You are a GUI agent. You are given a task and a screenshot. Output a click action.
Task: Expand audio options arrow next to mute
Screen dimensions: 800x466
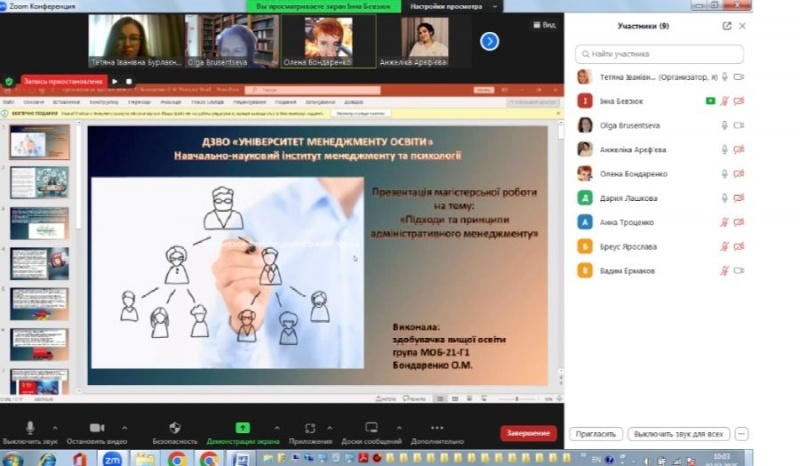(55, 428)
